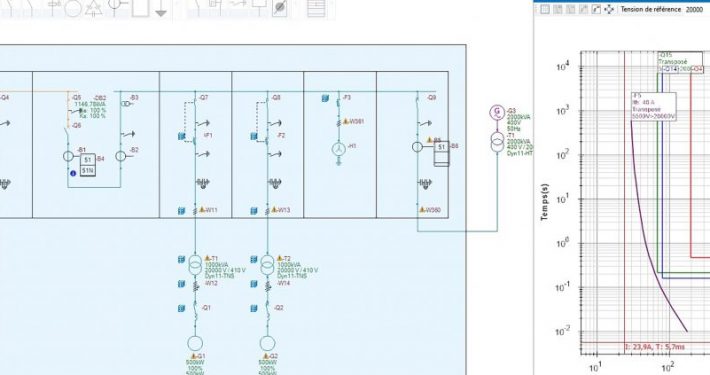
Task: Select circuit breaker -Q2 symbol
Action: coord(267,313)
